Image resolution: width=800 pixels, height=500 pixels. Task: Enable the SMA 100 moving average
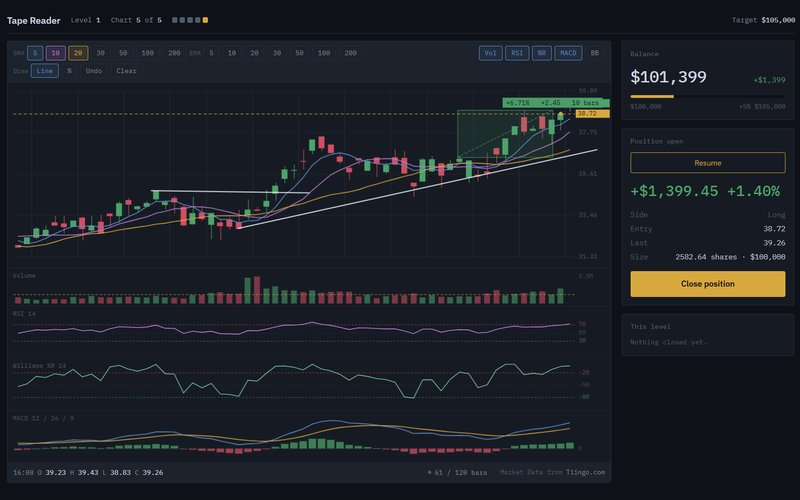click(x=147, y=53)
